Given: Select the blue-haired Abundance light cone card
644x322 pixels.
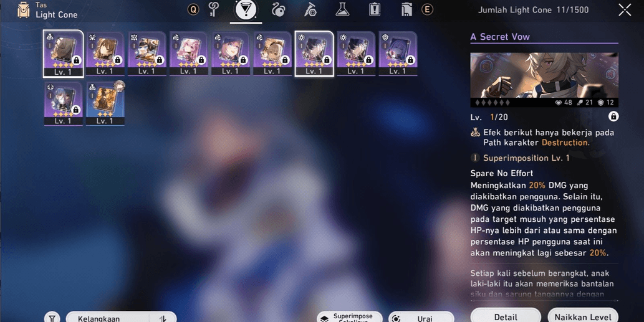Looking at the screenshot, I should point(63,103).
